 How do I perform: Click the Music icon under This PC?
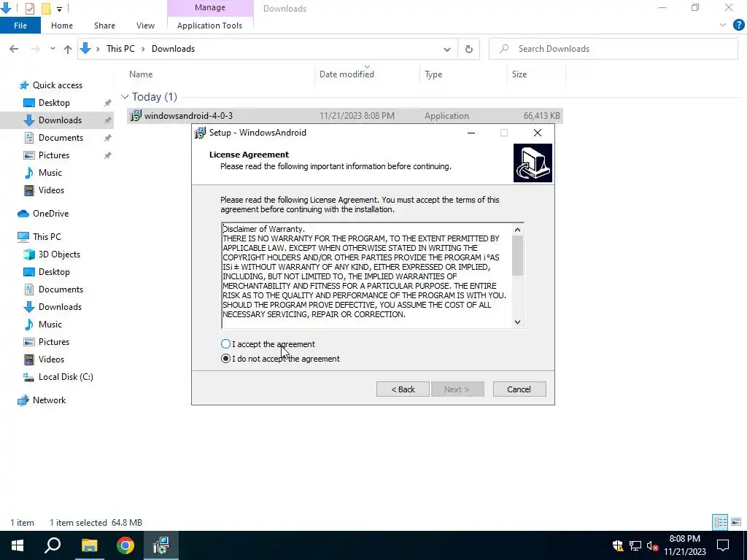[29, 324]
